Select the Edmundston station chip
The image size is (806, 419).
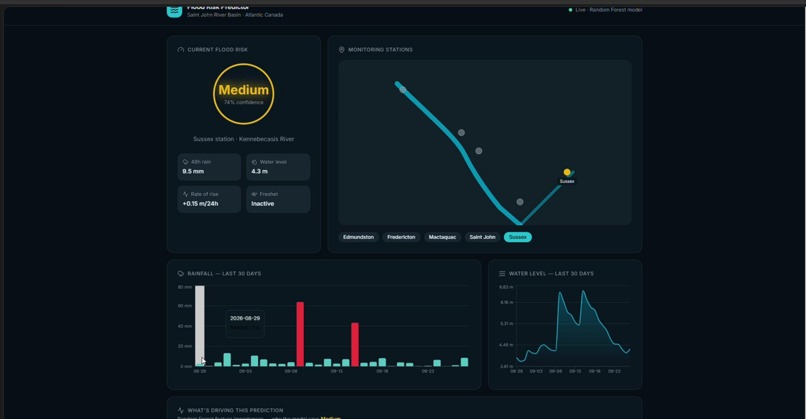(358, 237)
